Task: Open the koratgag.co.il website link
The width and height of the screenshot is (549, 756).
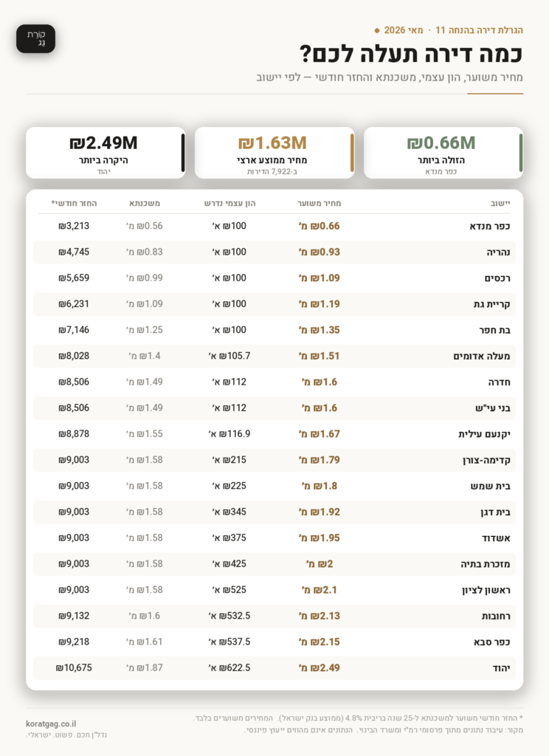Action: point(51,724)
